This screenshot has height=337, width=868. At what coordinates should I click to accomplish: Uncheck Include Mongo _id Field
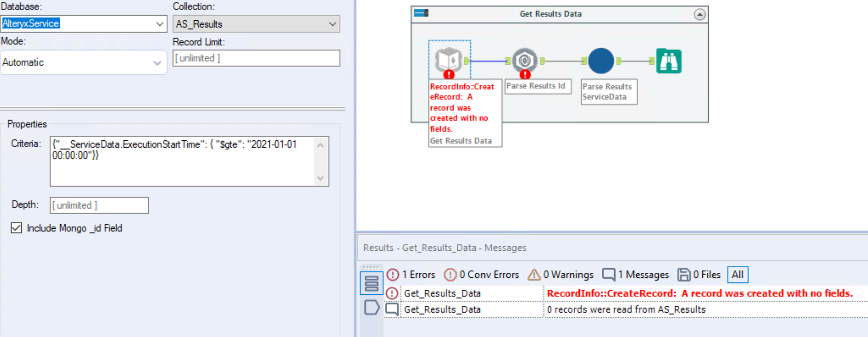click(x=16, y=228)
